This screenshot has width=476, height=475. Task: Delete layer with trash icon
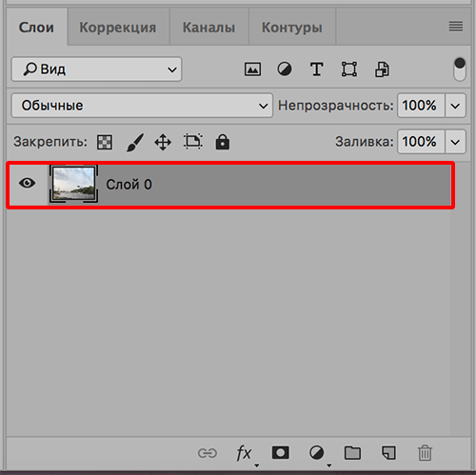tap(425, 453)
